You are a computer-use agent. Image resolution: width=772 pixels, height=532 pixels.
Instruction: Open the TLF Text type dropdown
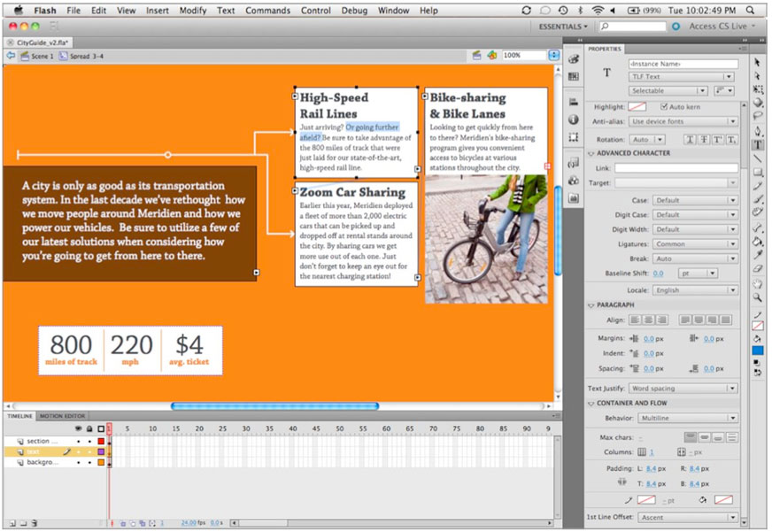(x=682, y=77)
